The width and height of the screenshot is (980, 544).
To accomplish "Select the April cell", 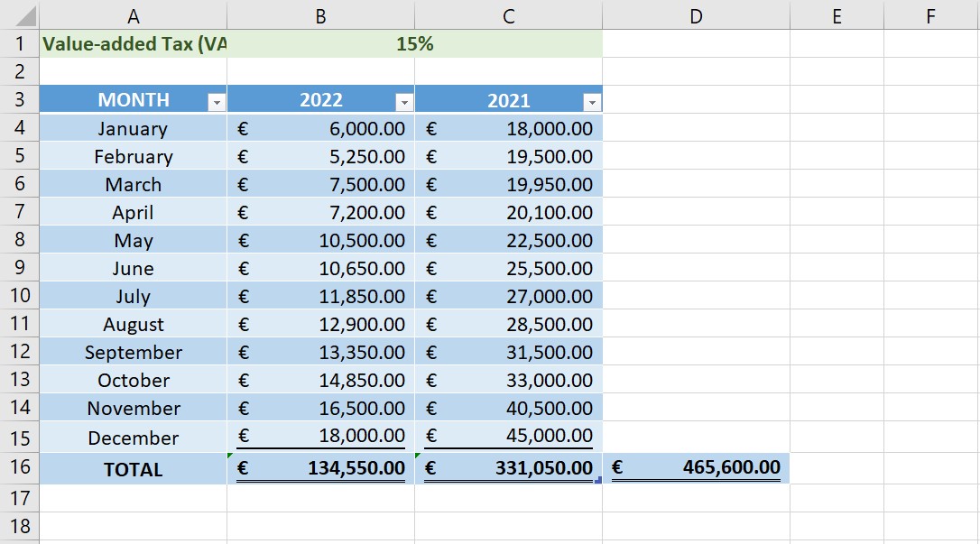I will [x=134, y=212].
